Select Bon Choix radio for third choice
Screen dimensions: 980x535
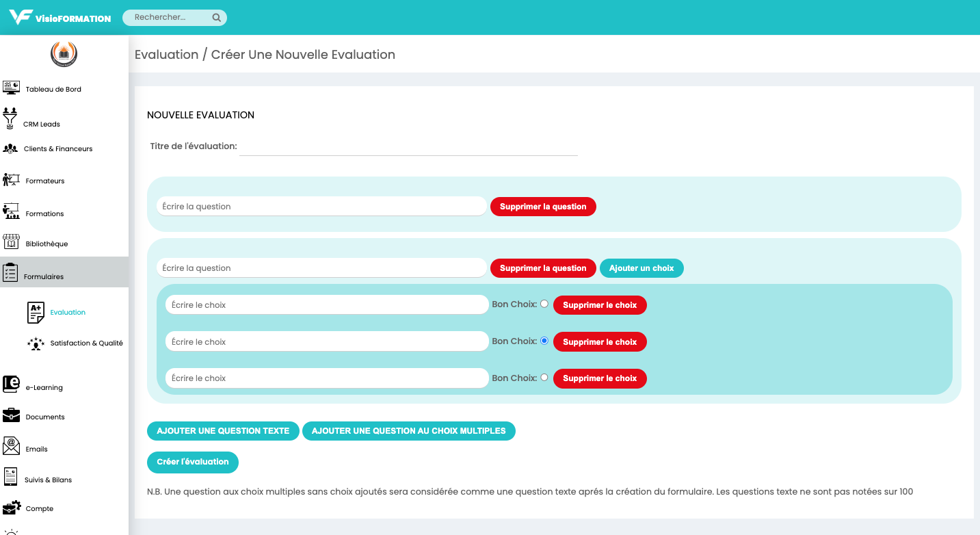(x=544, y=377)
